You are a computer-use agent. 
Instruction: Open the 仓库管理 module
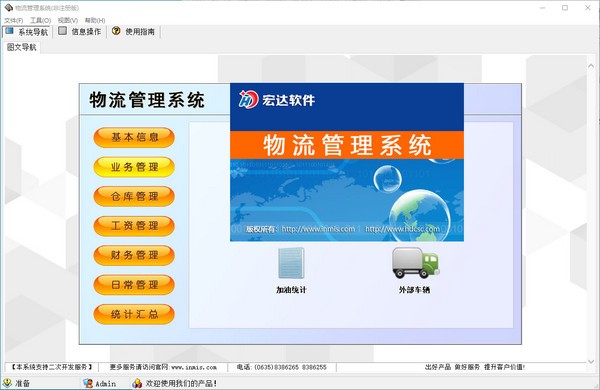click(x=134, y=196)
